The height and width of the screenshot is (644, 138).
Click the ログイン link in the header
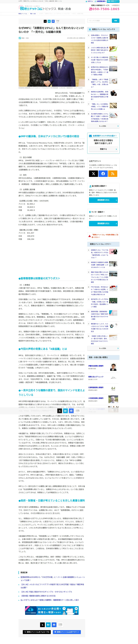point(89,1)
